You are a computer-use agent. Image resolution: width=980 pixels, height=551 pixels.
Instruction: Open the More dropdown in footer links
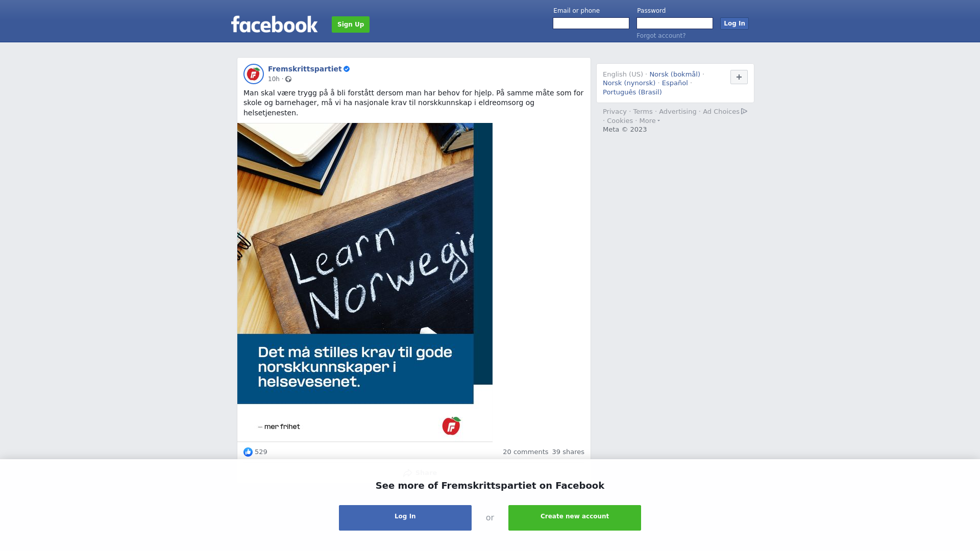coord(650,121)
